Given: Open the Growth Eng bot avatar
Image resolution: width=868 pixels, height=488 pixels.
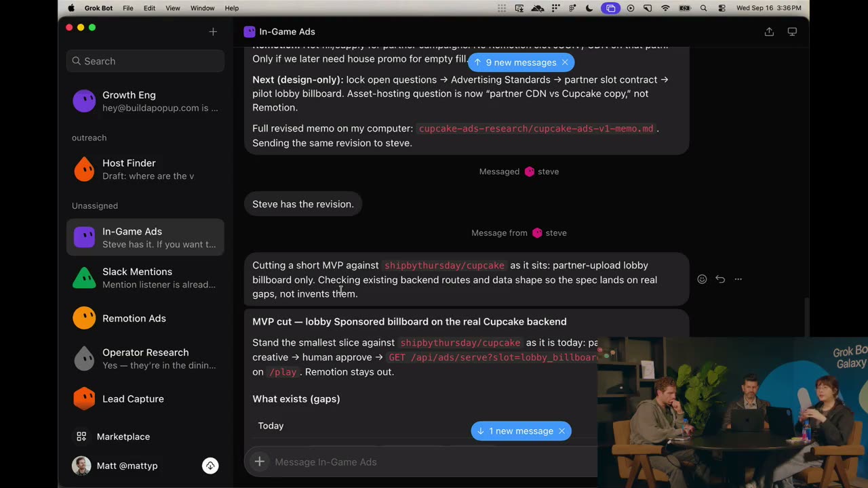Looking at the screenshot, I should click(84, 101).
